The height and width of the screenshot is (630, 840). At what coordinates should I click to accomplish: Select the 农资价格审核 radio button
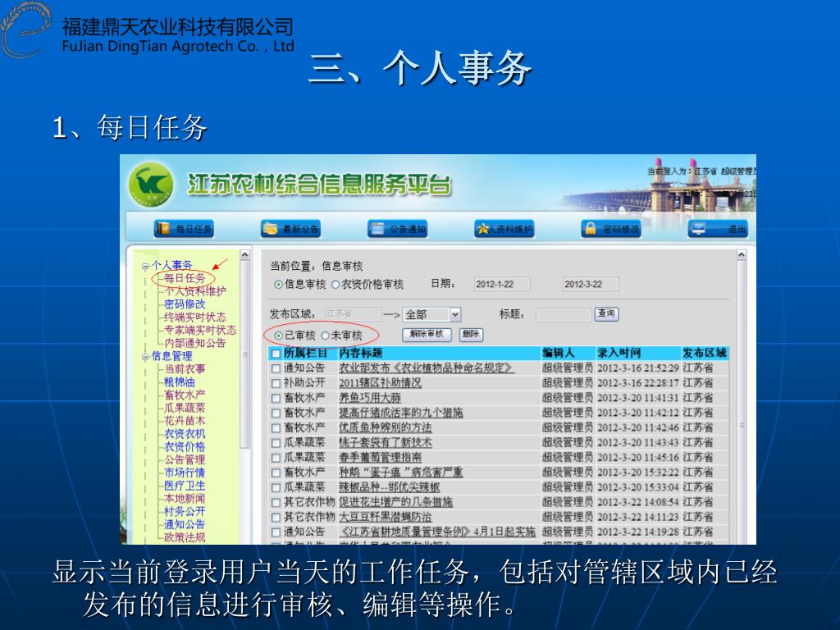pyautogui.click(x=336, y=285)
